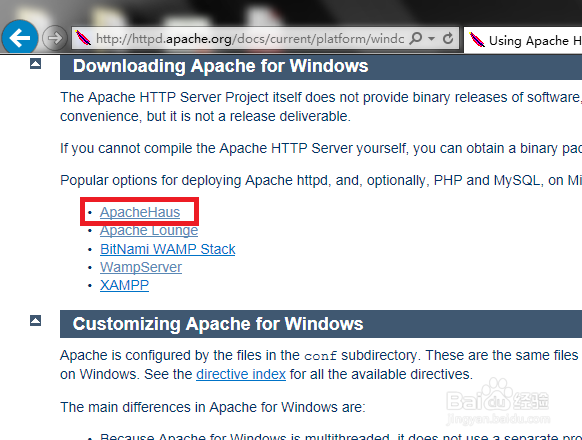Refresh the page with the reload icon
Viewport: 582px width, 440px height.
click(448, 38)
